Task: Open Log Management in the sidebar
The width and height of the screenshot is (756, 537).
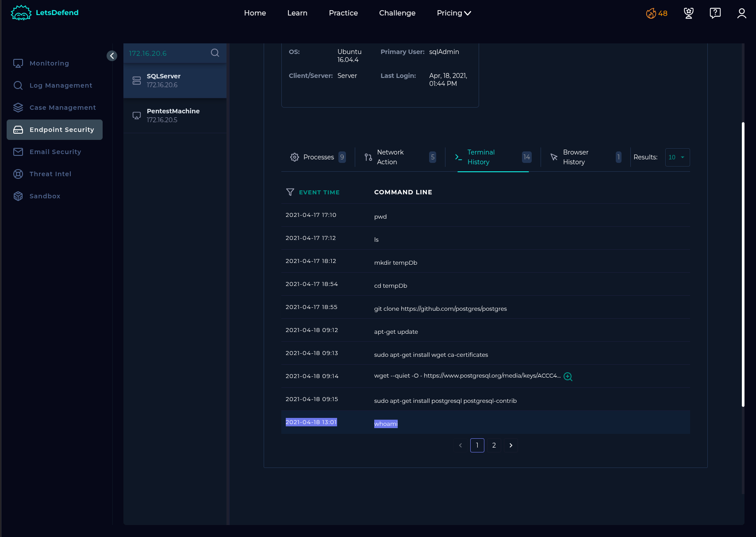Action: click(x=54, y=85)
